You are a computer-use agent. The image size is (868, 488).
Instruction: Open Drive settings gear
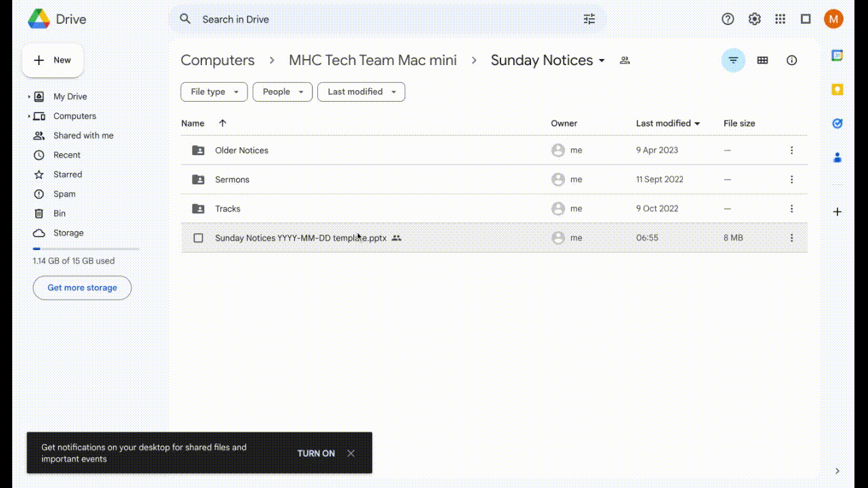754,19
